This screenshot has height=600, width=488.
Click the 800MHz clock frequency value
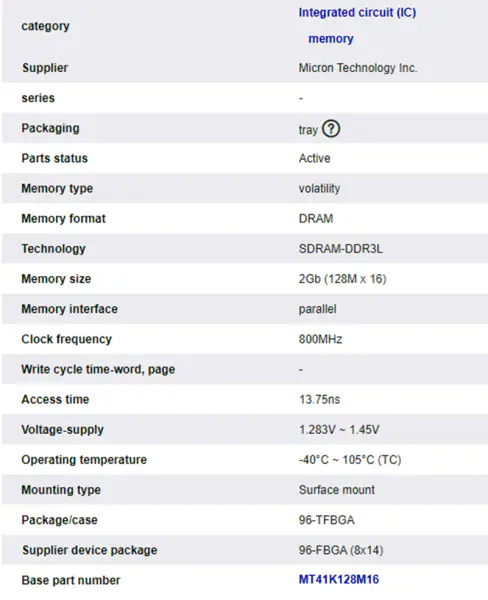[x=321, y=339]
